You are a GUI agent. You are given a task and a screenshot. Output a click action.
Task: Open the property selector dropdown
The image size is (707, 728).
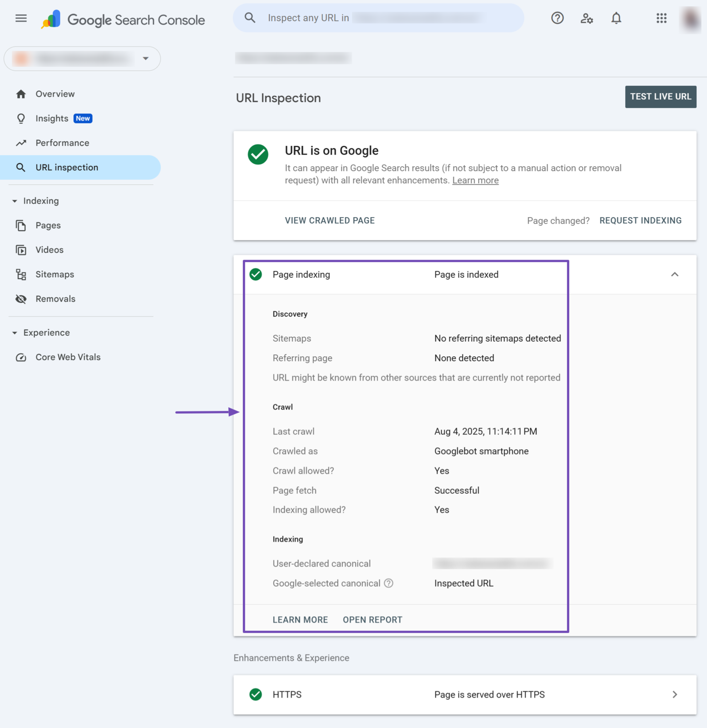coord(82,59)
